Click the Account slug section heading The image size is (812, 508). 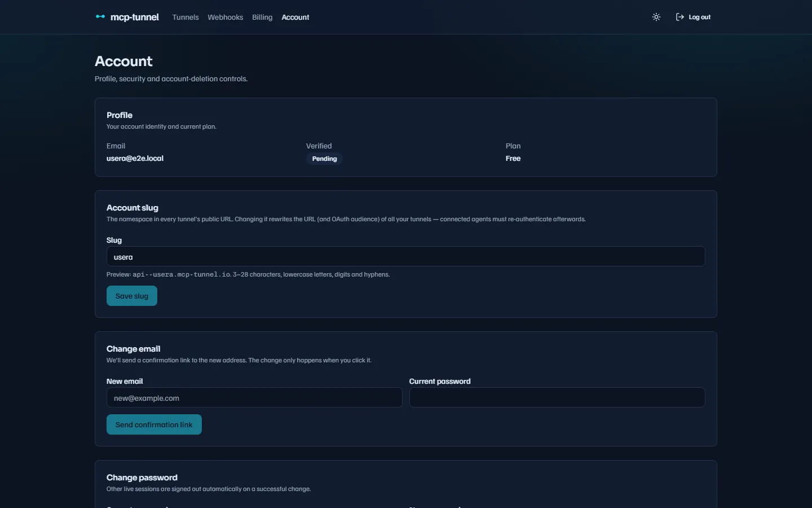133,208
